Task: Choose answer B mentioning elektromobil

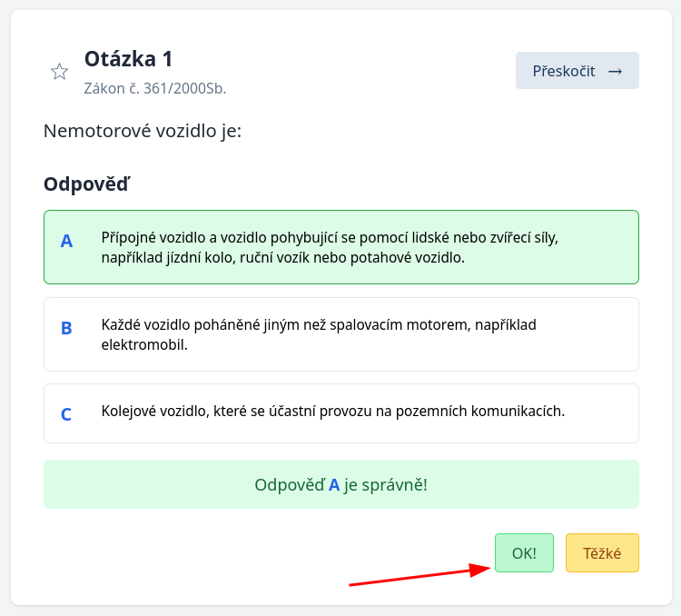Action: pyautogui.click(x=340, y=334)
